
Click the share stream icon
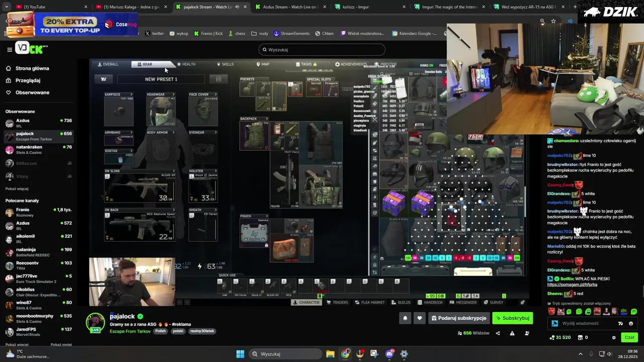tap(498, 333)
